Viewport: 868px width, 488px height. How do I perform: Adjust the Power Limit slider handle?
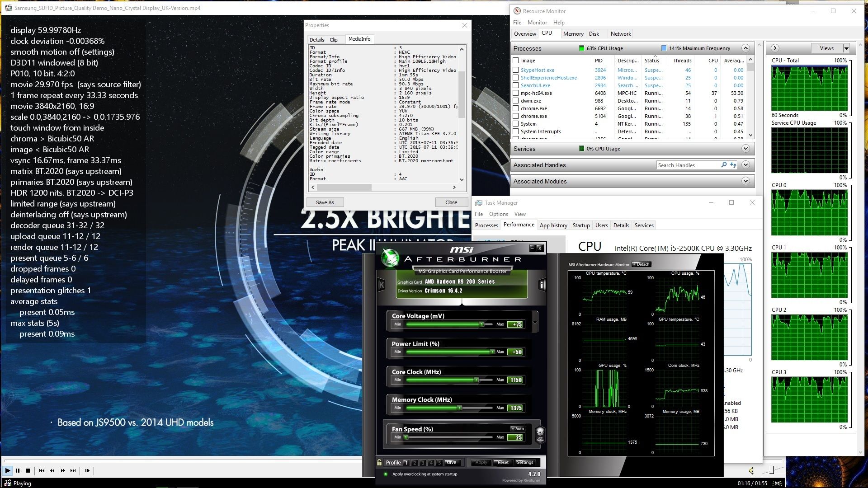pos(493,352)
